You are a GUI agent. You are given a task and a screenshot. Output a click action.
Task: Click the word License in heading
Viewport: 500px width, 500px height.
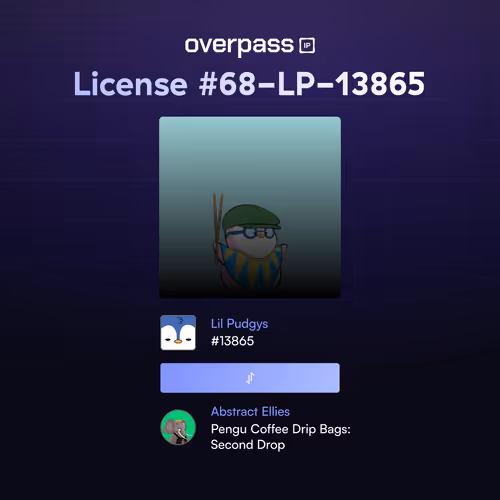click(130, 84)
